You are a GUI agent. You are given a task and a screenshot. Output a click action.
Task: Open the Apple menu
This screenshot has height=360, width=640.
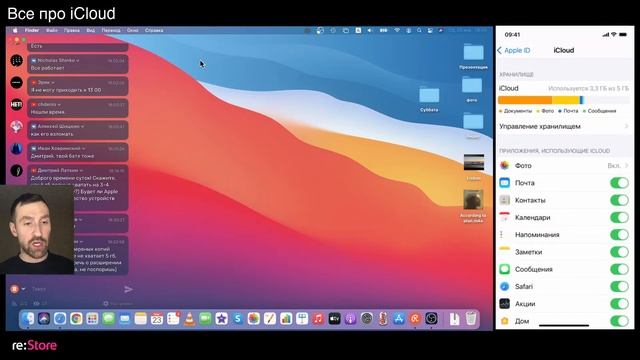[15, 31]
